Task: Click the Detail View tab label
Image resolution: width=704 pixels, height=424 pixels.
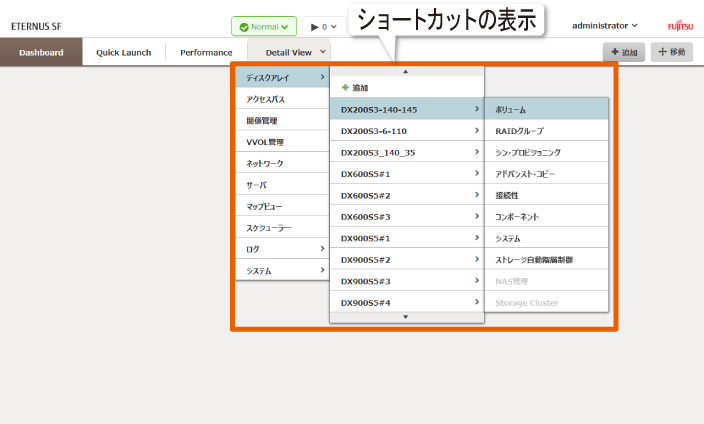Action: click(x=288, y=53)
